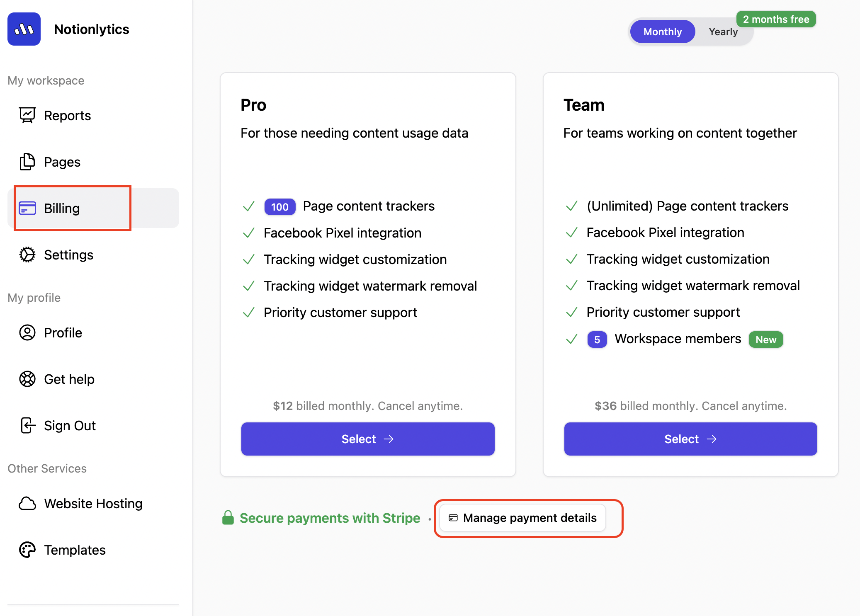Switch billing period to Monthly
The image size is (860, 616).
pyautogui.click(x=662, y=32)
